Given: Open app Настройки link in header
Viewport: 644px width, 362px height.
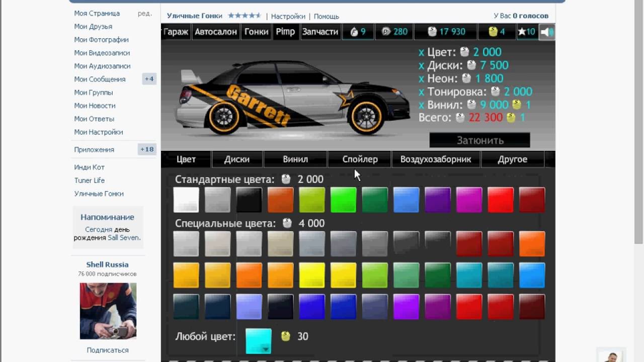Looking at the screenshot, I should point(288,16).
